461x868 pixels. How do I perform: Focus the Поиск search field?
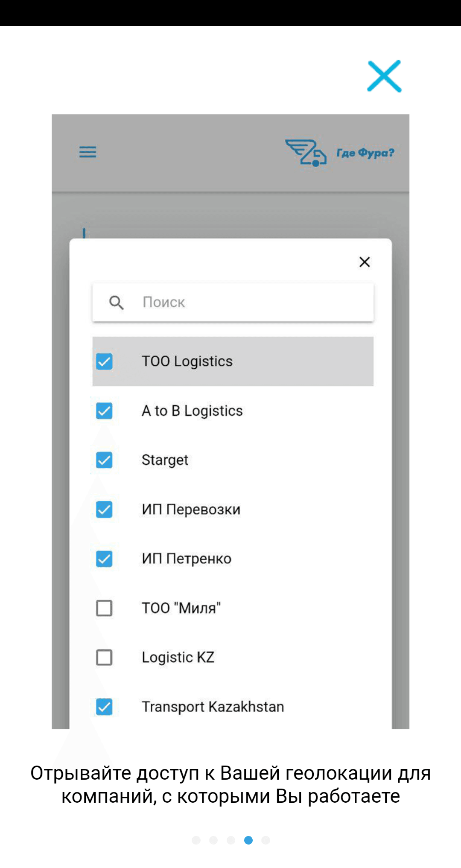[x=233, y=302]
